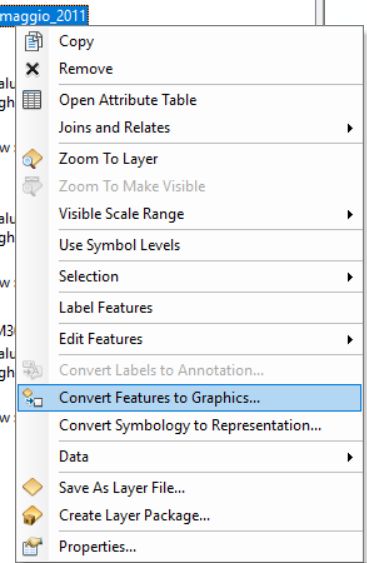Choose Copy from the context menu
367x563 pixels.
190,41
